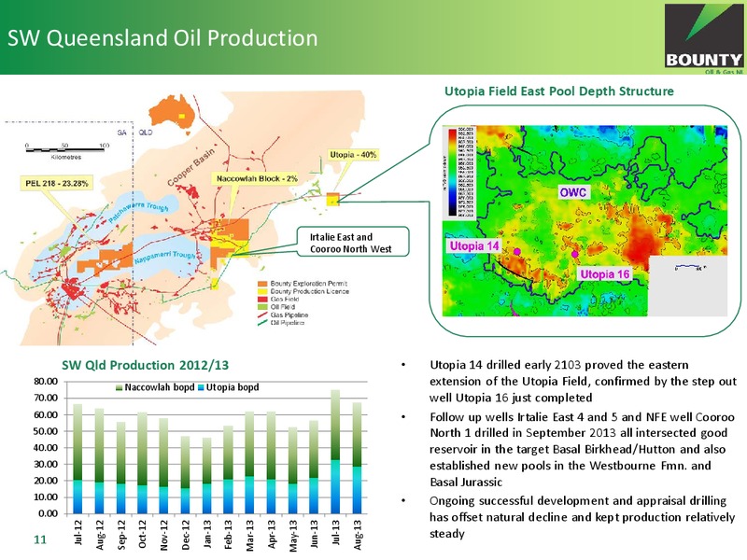Click the Australia inset map

tap(173, 113)
